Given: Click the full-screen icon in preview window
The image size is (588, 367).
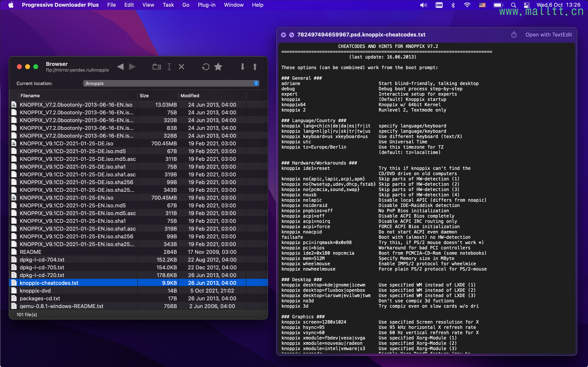Looking at the screenshot, I should click(x=292, y=35).
